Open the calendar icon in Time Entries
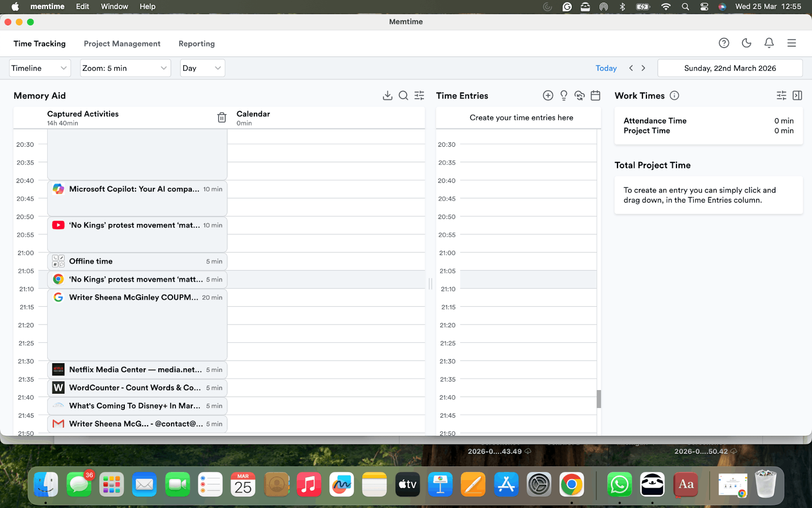 [595, 95]
